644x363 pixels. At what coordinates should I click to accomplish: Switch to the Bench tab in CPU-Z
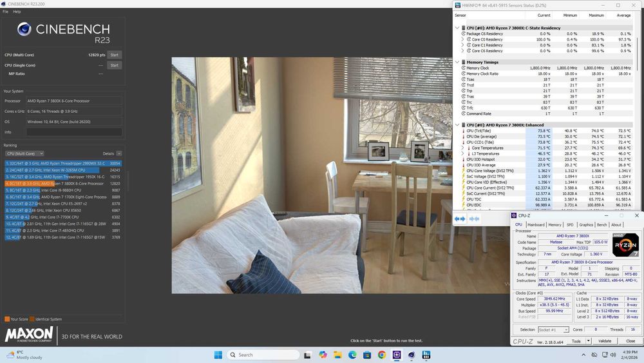point(601,225)
